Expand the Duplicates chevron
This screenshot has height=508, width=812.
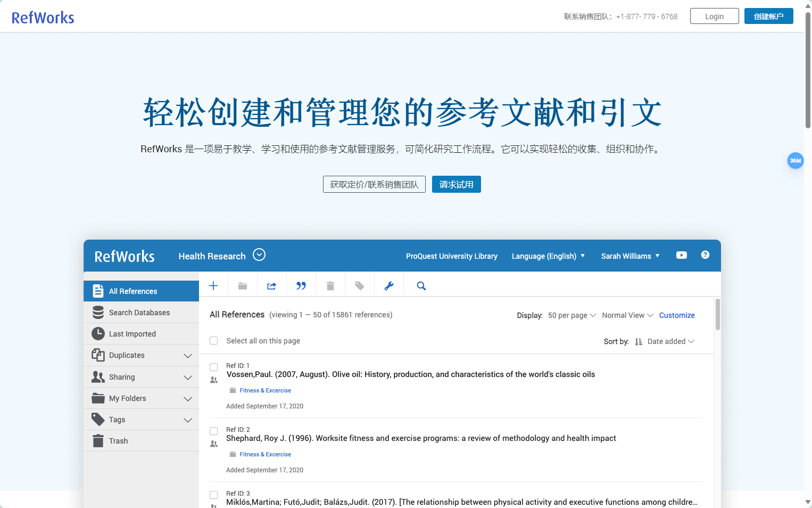point(188,356)
